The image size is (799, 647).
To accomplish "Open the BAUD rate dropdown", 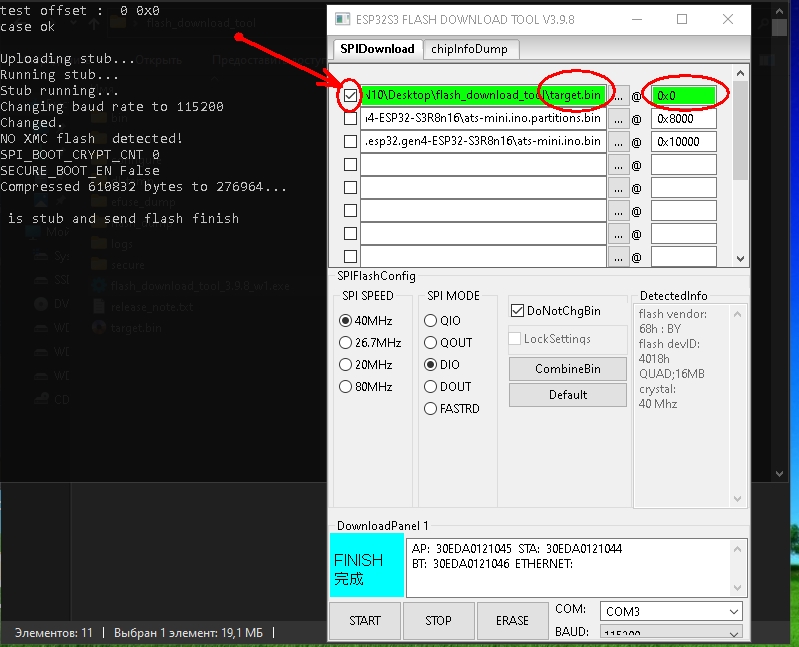I will click(671, 632).
